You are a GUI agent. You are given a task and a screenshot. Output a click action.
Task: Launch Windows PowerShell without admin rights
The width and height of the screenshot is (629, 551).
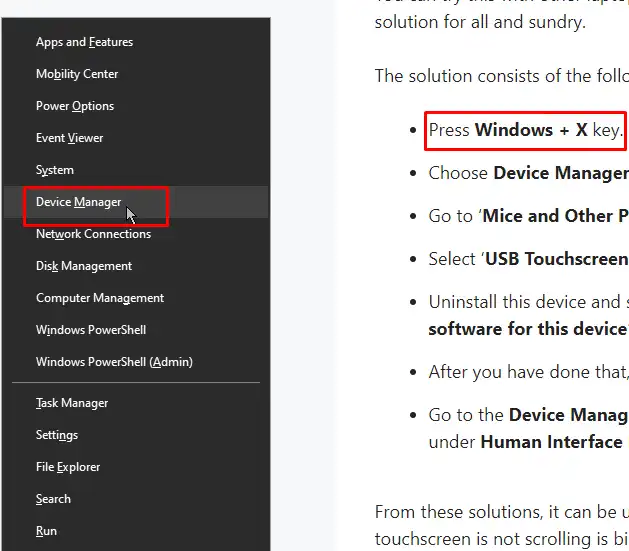91,330
